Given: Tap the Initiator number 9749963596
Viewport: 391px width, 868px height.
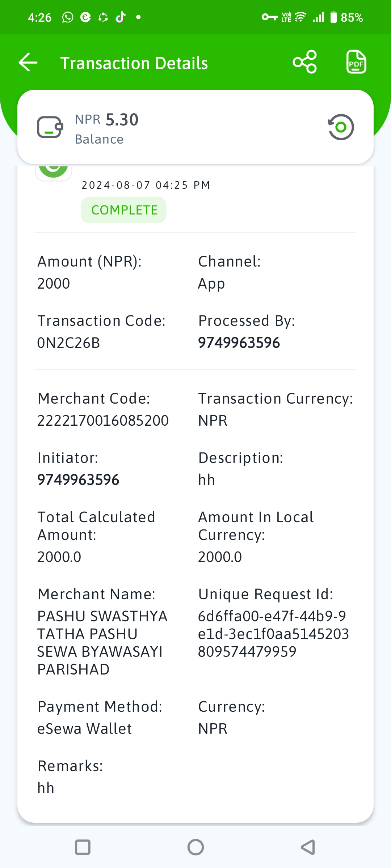Looking at the screenshot, I should (78, 480).
